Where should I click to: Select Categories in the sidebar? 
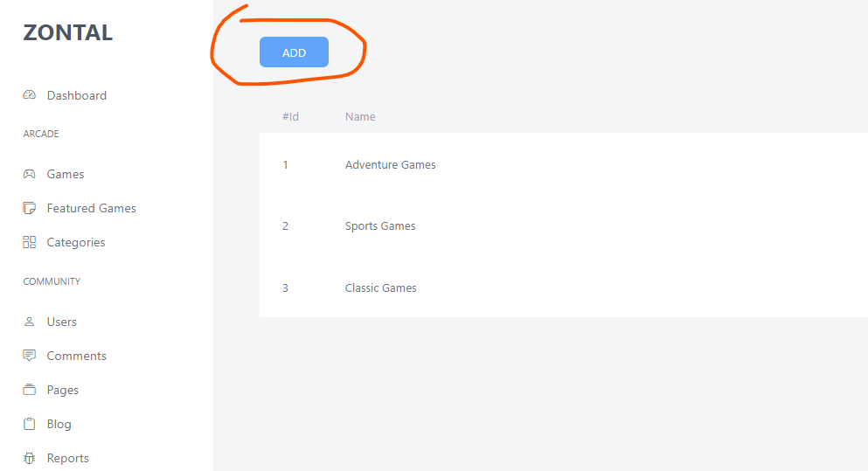[76, 242]
